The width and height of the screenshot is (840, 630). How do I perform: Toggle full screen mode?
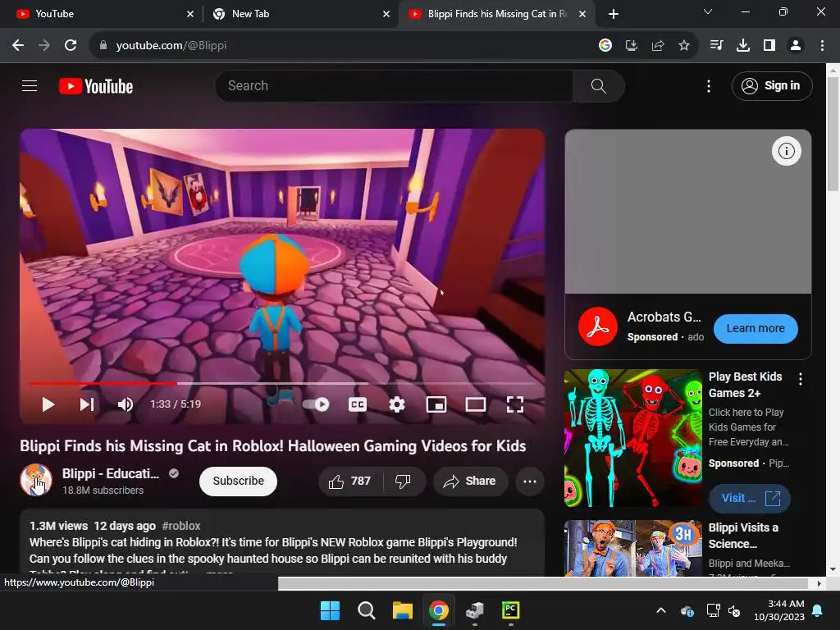515,404
